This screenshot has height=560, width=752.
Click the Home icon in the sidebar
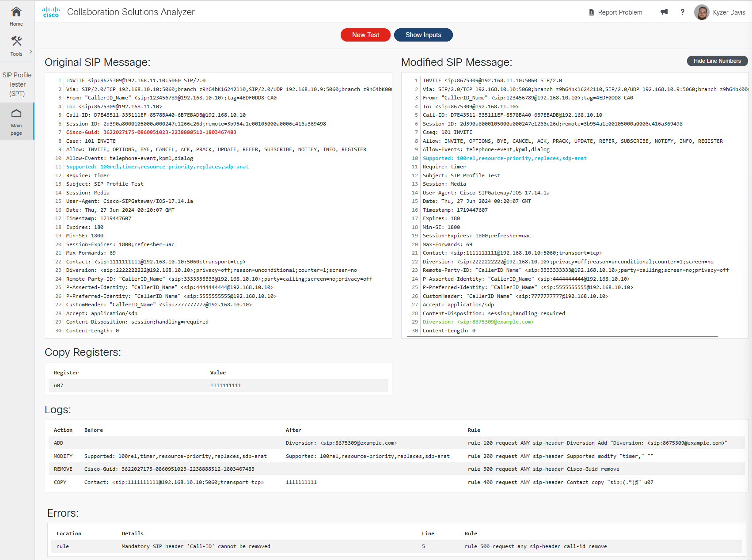[x=16, y=12]
